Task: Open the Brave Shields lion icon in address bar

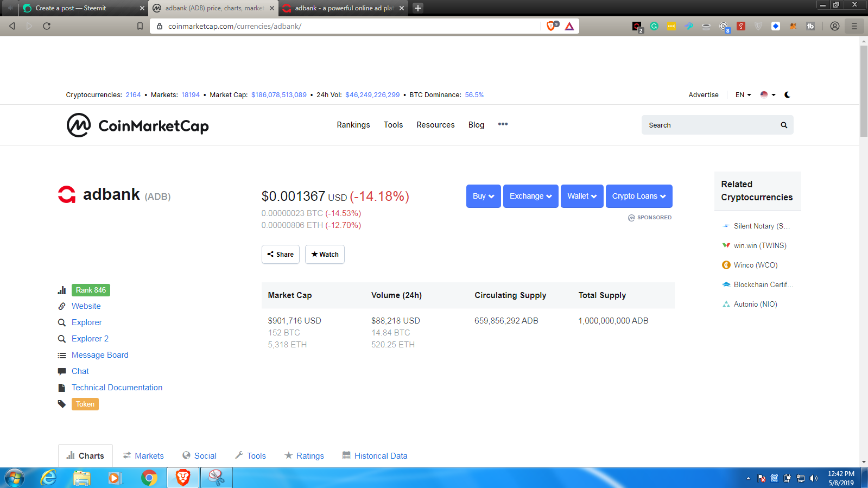Action: pos(552,26)
